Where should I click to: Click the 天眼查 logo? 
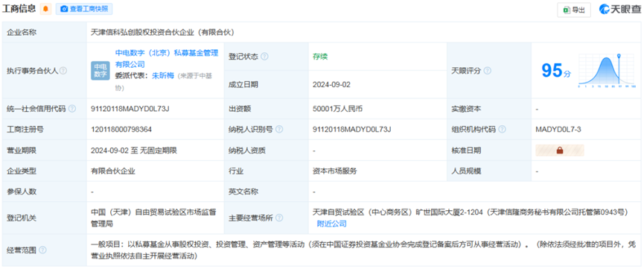pos(619,10)
